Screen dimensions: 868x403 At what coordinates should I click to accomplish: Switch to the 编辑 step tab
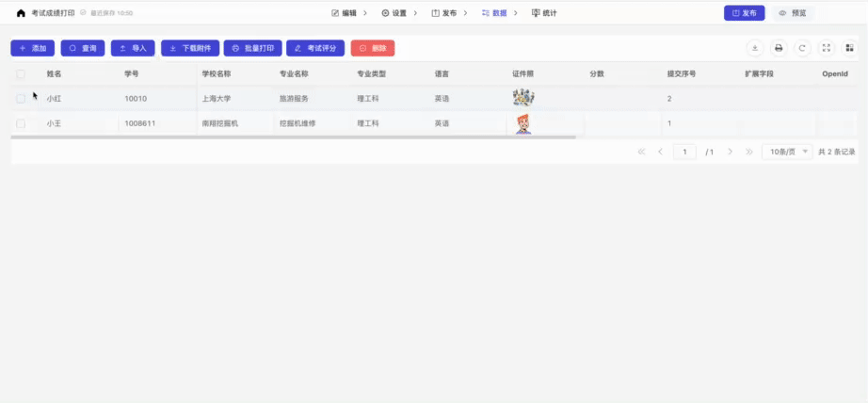tap(344, 13)
